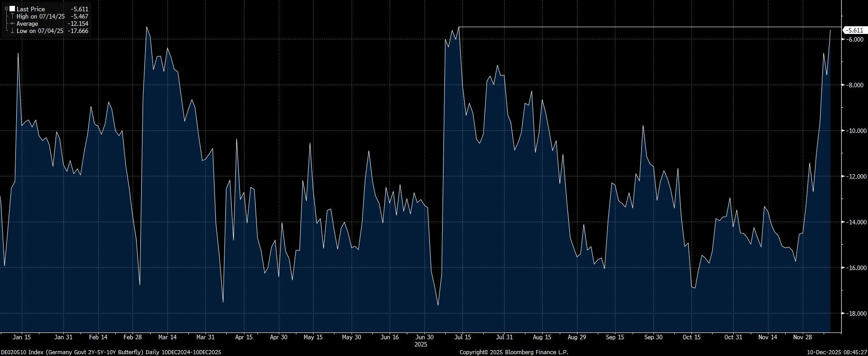Click the Jan 15 date axis label
868x356 pixels.
click(22, 337)
